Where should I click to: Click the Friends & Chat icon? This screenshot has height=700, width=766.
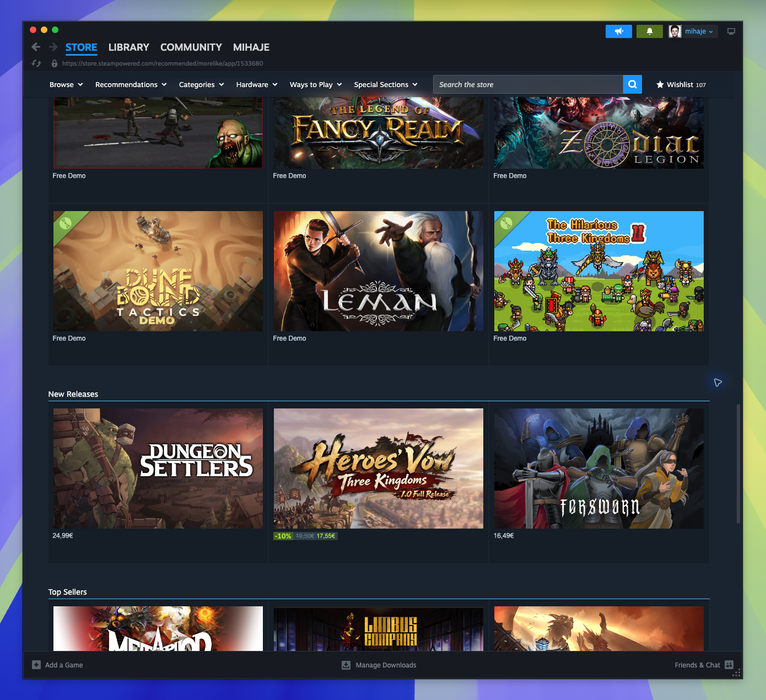click(x=729, y=665)
